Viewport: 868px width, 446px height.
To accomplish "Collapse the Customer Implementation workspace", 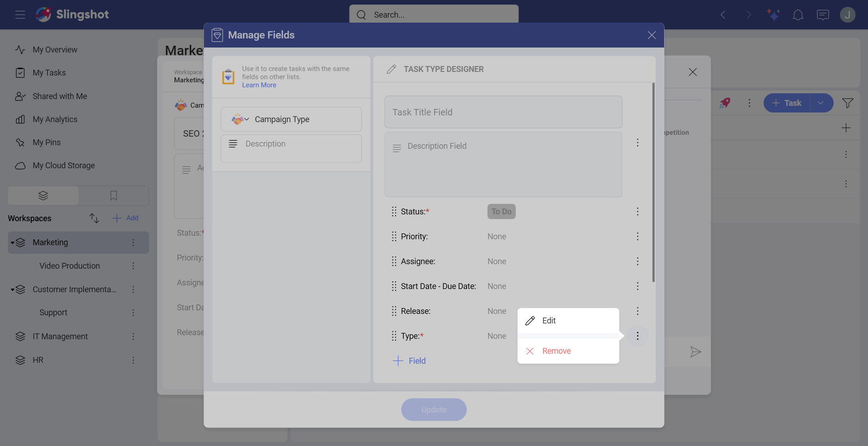I will [13, 289].
